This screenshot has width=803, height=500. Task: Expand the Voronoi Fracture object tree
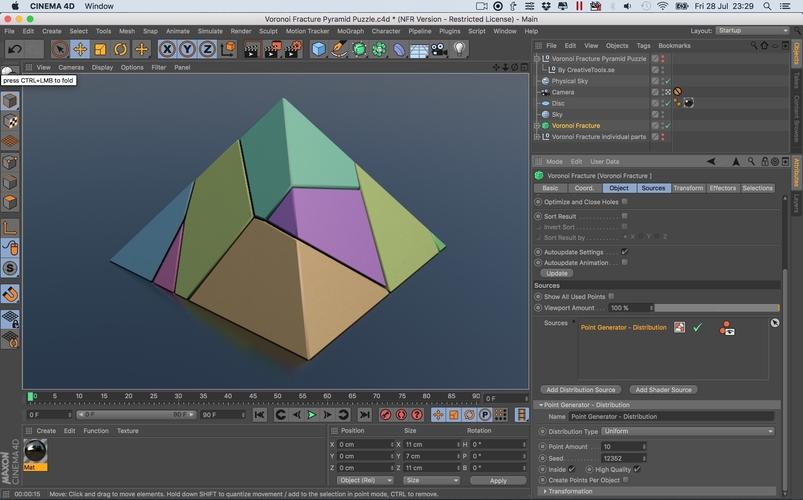[x=537, y=126]
